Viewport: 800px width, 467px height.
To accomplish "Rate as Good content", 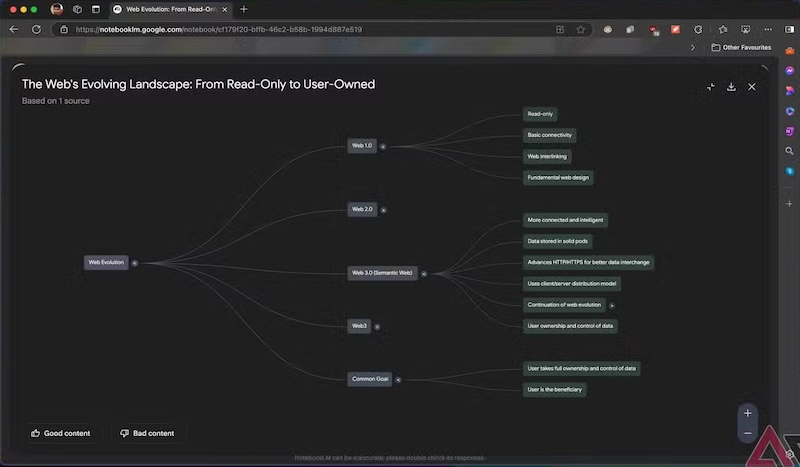I will 60,433.
